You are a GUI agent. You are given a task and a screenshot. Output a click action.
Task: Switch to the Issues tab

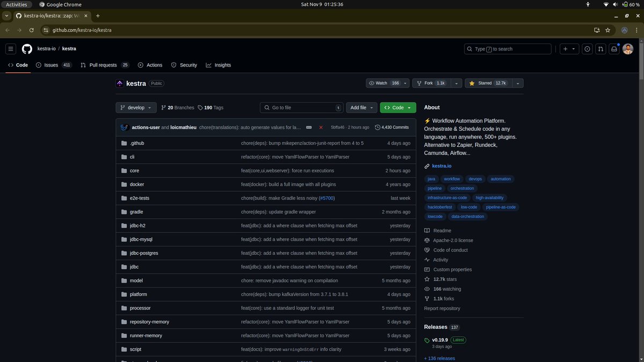[54, 65]
